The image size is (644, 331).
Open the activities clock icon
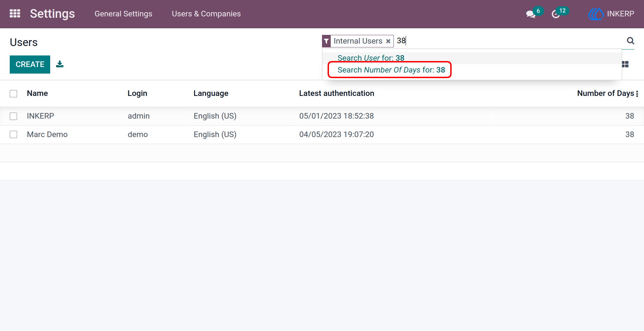(x=556, y=14)
